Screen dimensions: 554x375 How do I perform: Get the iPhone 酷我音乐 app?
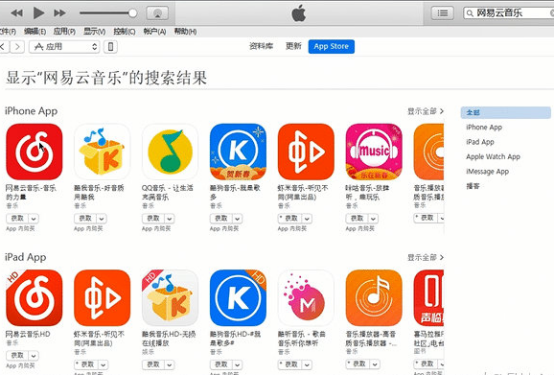click(x=85, y=219)
